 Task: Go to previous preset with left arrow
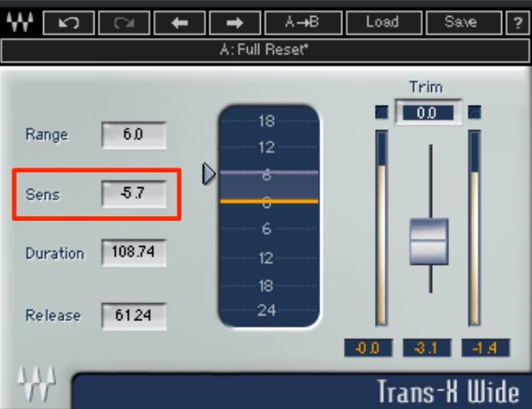[x=180, y=22]
